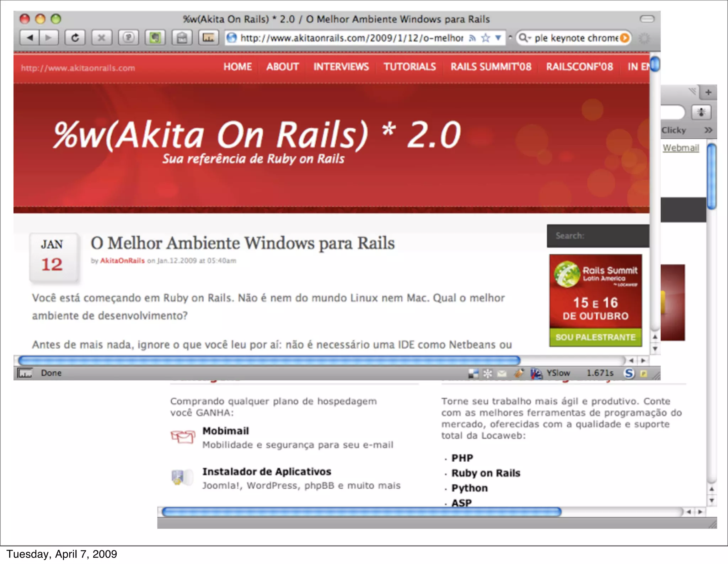This screenshot has height=564, width=728.
Task: Open the INTERVIEWS menu item on the site
Action: click(341, 67)
